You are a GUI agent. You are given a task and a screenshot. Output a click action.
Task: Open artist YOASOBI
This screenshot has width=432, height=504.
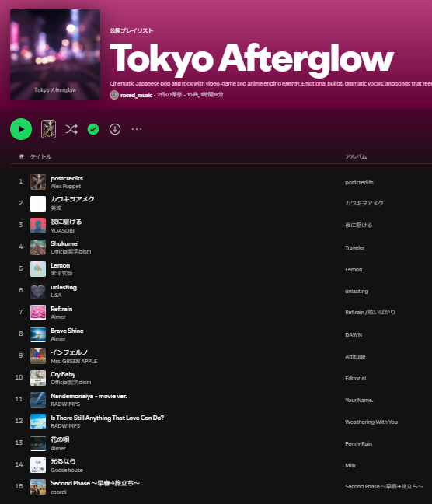63,230
